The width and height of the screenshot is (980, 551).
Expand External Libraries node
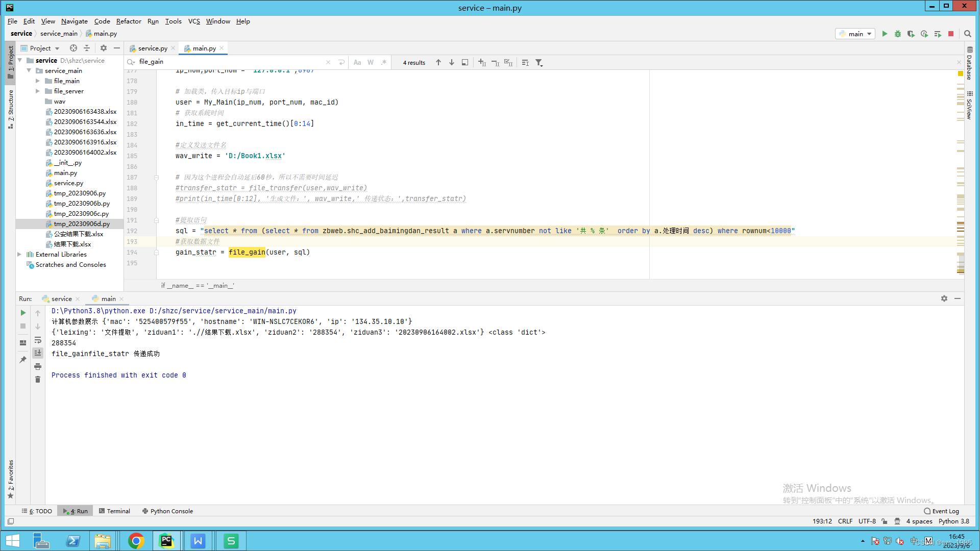coord(20,254)
